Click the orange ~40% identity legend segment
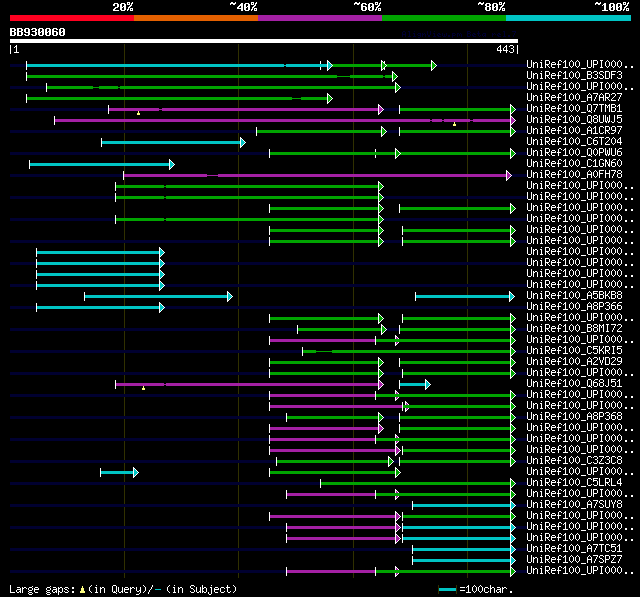640x597 pixels. point(196,18)
